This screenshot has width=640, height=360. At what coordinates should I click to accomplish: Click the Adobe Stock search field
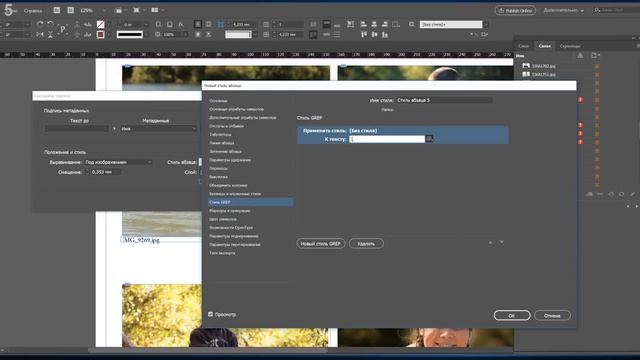[618, 10]
